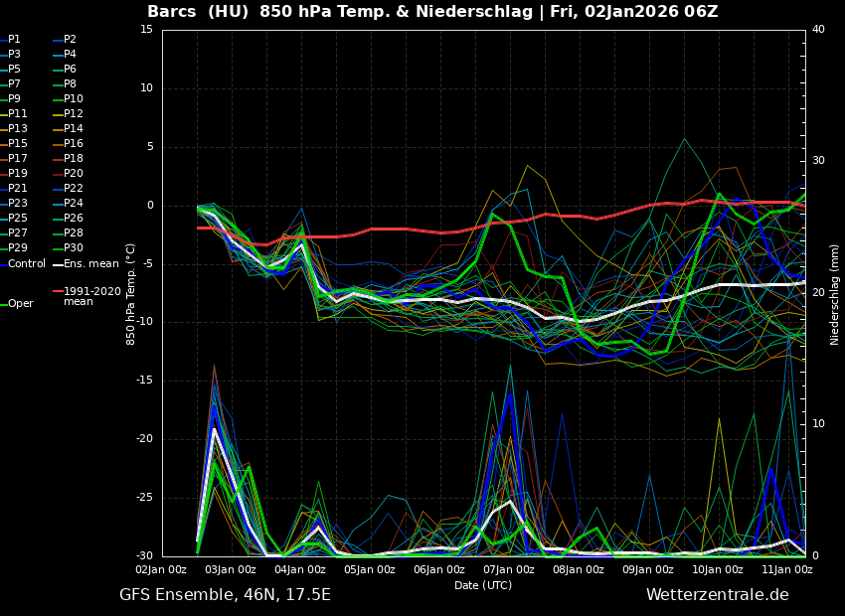
Task: Click the P30 legend entry
Action: tap(73, 248)
